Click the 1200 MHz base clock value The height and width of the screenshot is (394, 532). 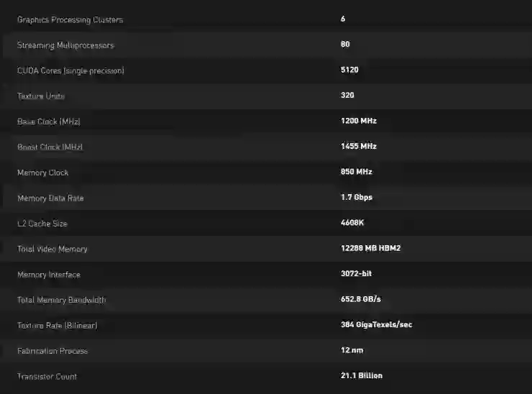click(x=358, y=121)
